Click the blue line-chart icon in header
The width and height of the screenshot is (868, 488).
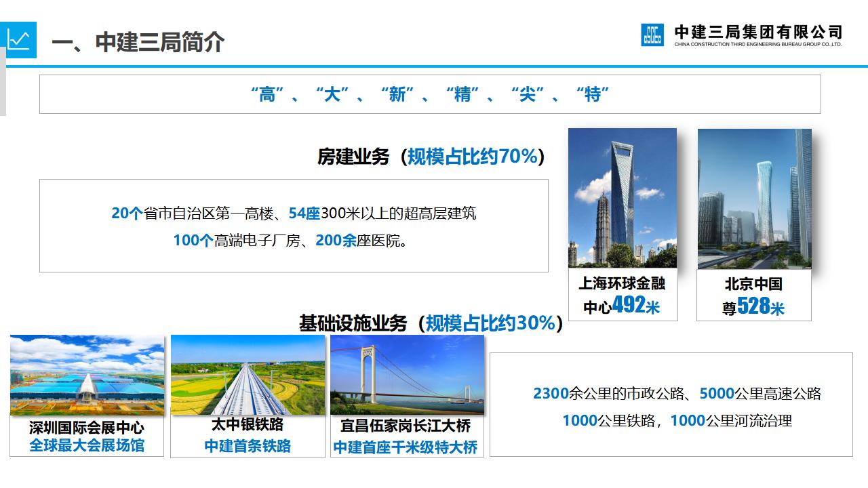(x=18, y=39)
